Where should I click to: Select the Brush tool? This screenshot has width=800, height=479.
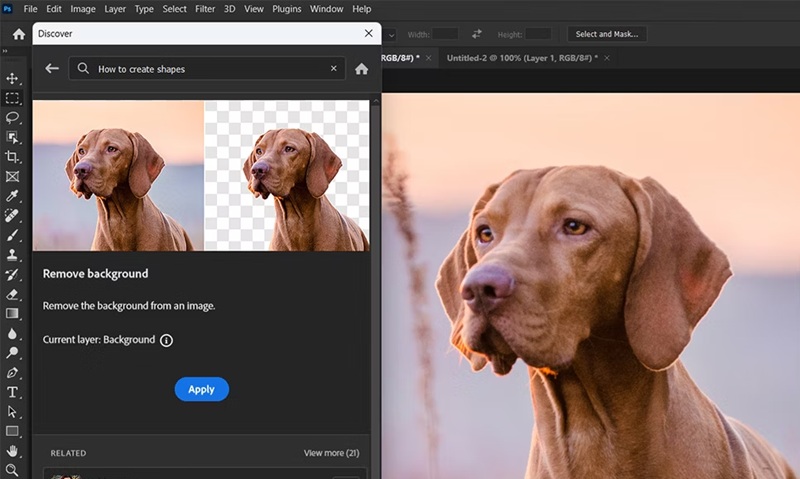pyautogui.click(x=12, y=235)
